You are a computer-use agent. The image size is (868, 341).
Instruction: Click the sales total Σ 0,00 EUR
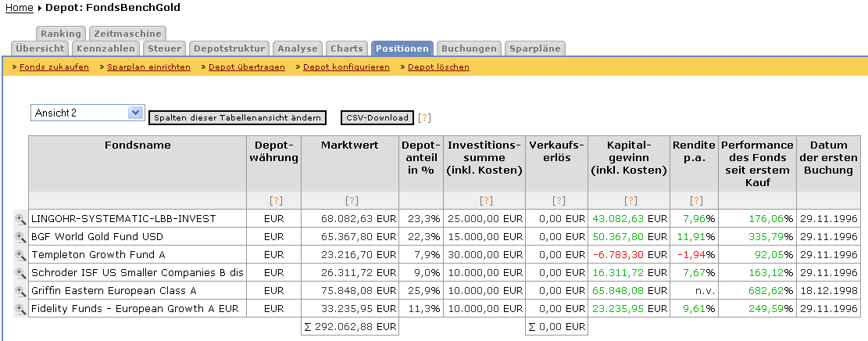click(557, 327)
